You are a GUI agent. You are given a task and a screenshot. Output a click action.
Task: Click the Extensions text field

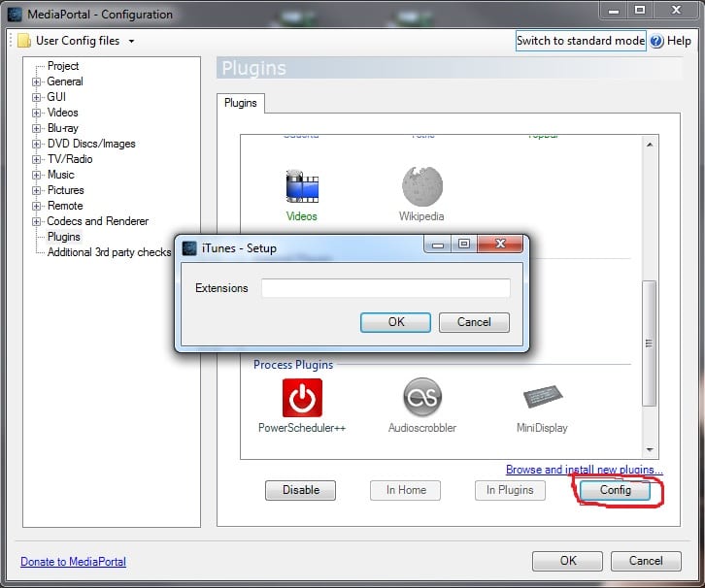coord(386,288)
